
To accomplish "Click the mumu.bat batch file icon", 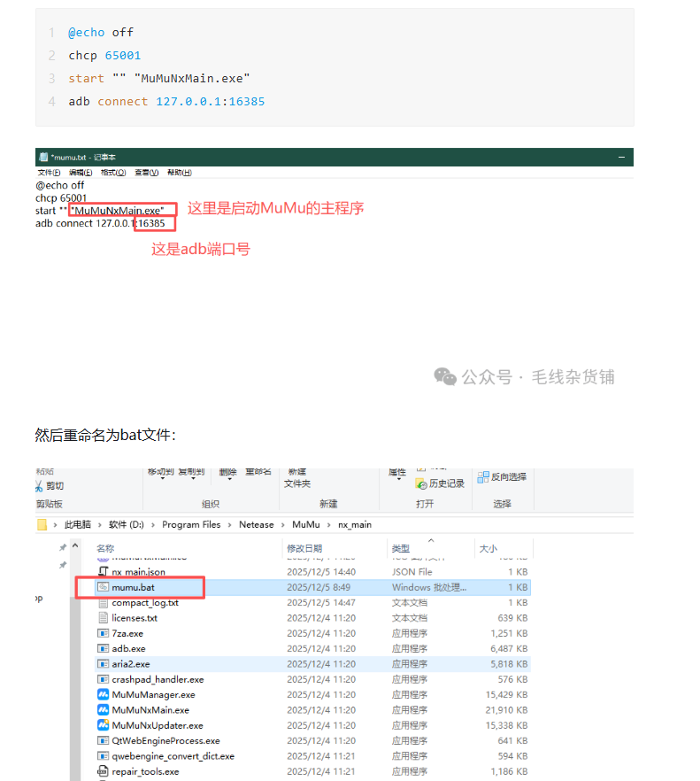I will click(103, 587).
